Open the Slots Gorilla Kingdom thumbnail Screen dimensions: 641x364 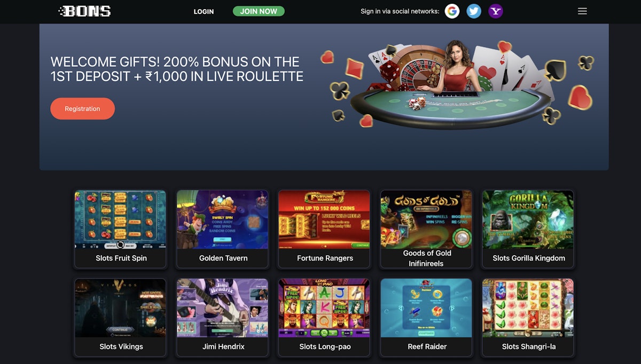tap(528, 219)
